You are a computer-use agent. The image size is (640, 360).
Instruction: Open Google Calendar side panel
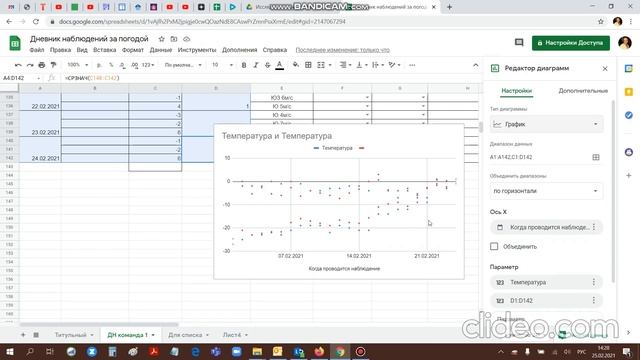pos(629,69)
